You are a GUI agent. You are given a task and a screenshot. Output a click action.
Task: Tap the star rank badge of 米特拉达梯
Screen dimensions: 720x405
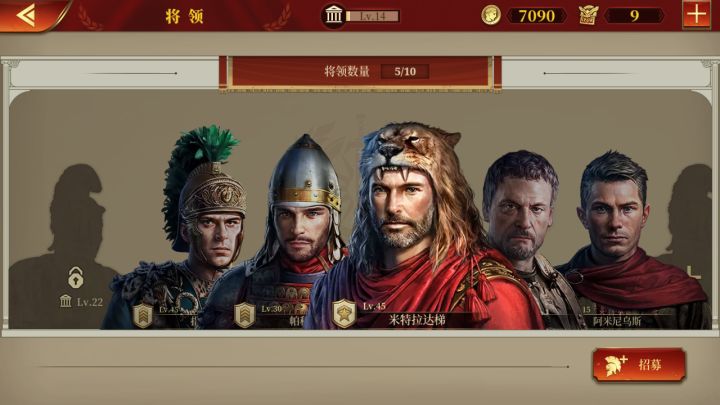point(344,314)
